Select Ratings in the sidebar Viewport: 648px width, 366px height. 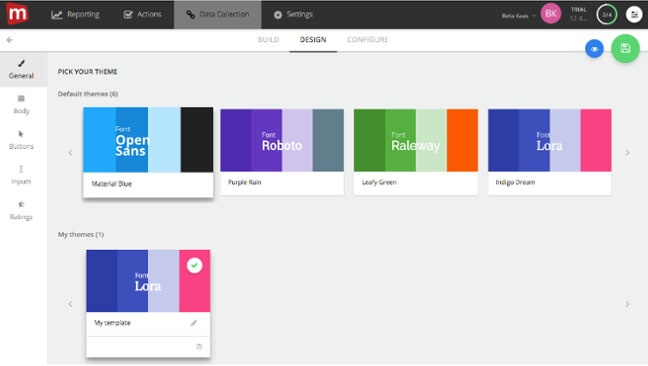pos(21,211)
